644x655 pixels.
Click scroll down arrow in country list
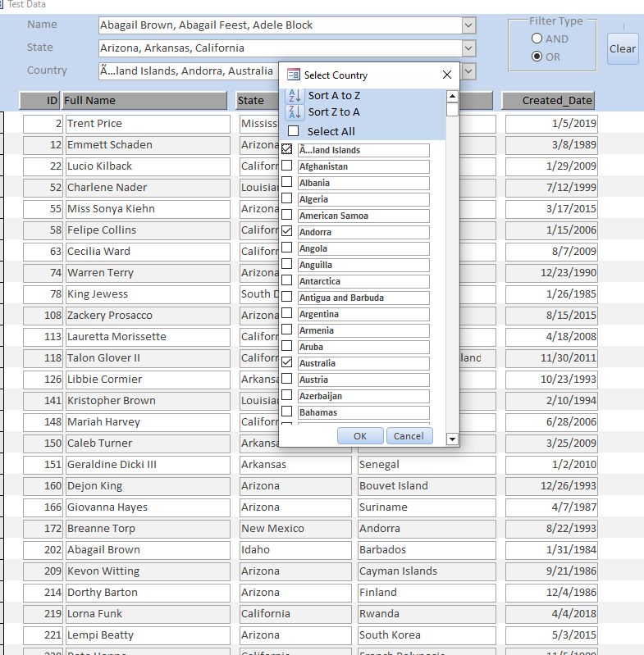tap(452, 439)
